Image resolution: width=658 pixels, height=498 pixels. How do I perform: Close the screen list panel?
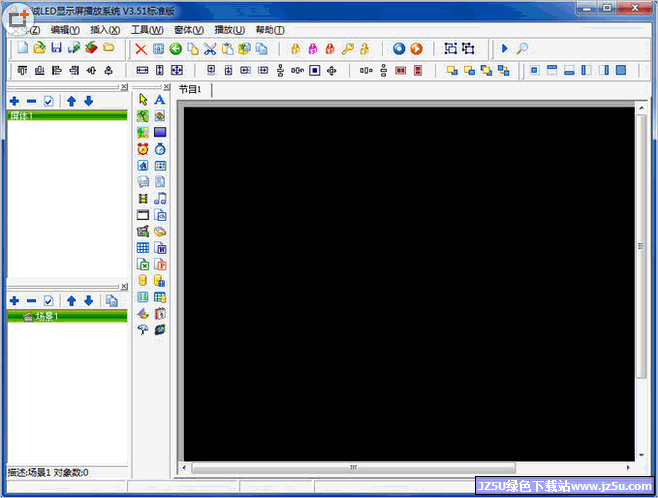coord(124,87)
